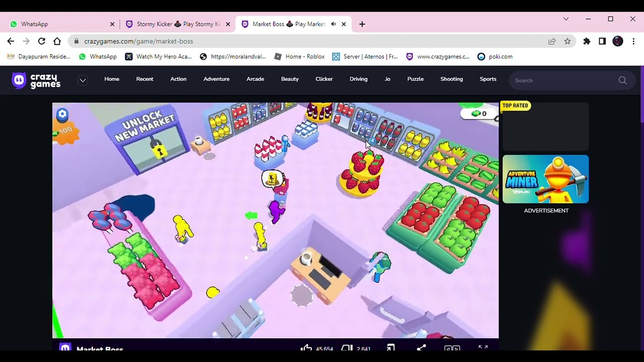Share this page from the address bar

(552, 41)
